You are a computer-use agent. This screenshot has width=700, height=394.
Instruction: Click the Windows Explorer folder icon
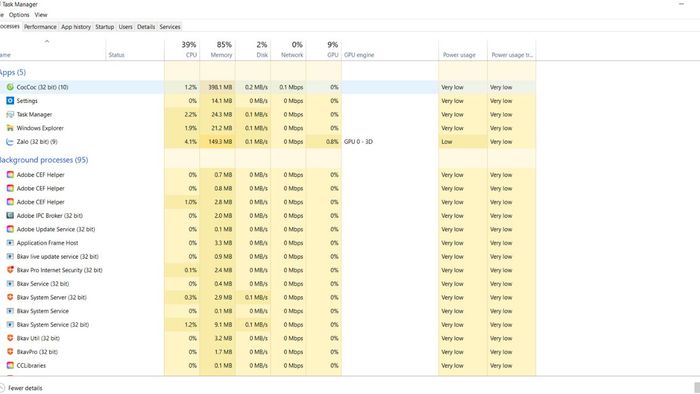click(x=10, y=128)
